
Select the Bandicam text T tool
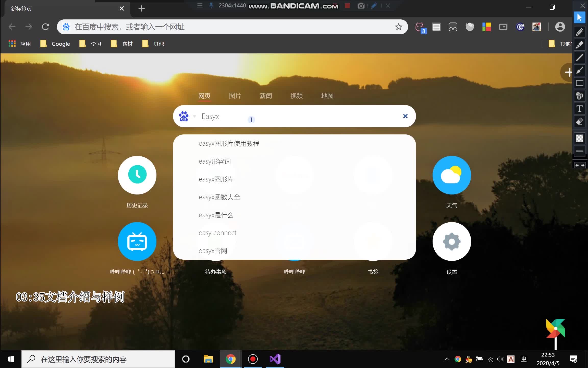point(580,109)
